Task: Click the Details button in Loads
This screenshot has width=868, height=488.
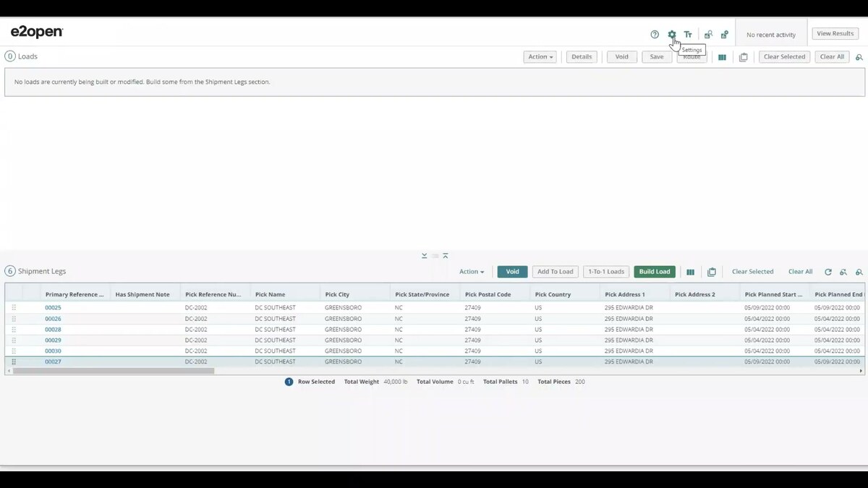Action: coord(582,57)
